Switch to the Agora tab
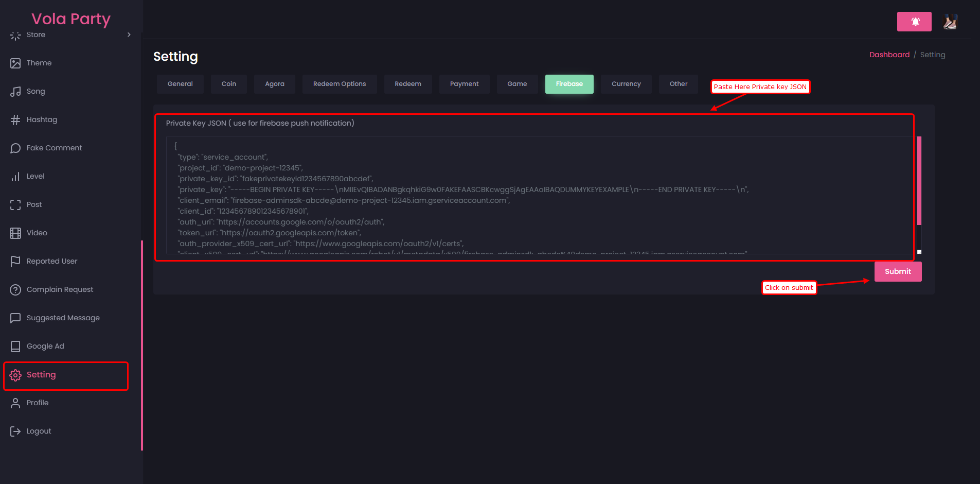Screen dimensions: 980x484 [x=275, y=84]
